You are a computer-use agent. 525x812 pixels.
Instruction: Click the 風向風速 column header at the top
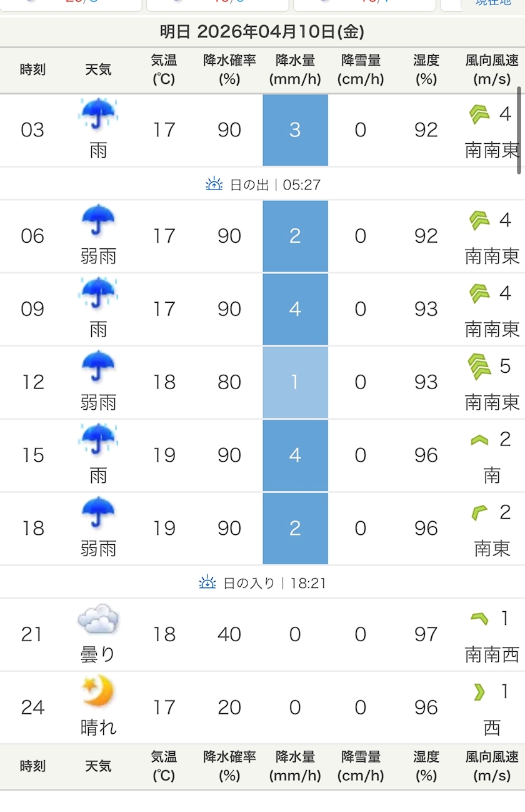tap(492, 69)
